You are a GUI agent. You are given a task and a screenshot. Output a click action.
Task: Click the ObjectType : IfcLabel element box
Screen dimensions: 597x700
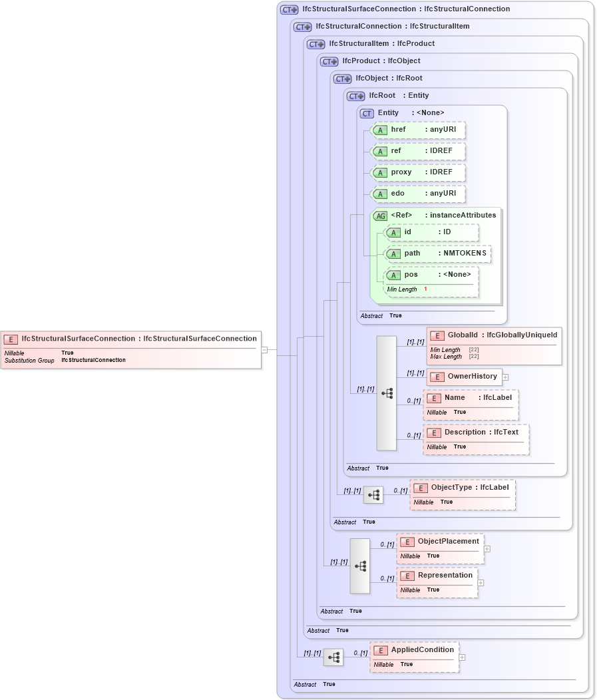tap(462, 487)
